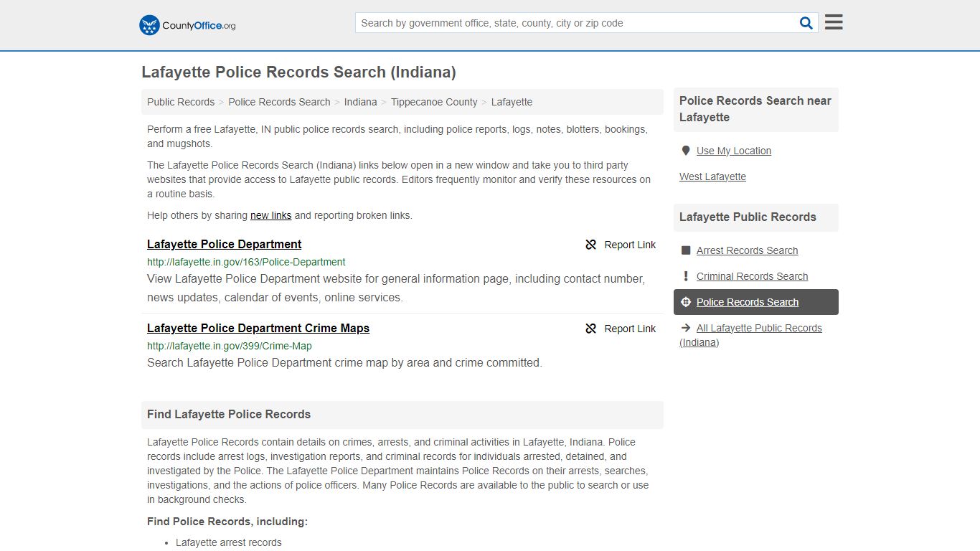This screenshot has height=551, width=980.
Task: Open the Criminal Records Search link
Action: 752,276
